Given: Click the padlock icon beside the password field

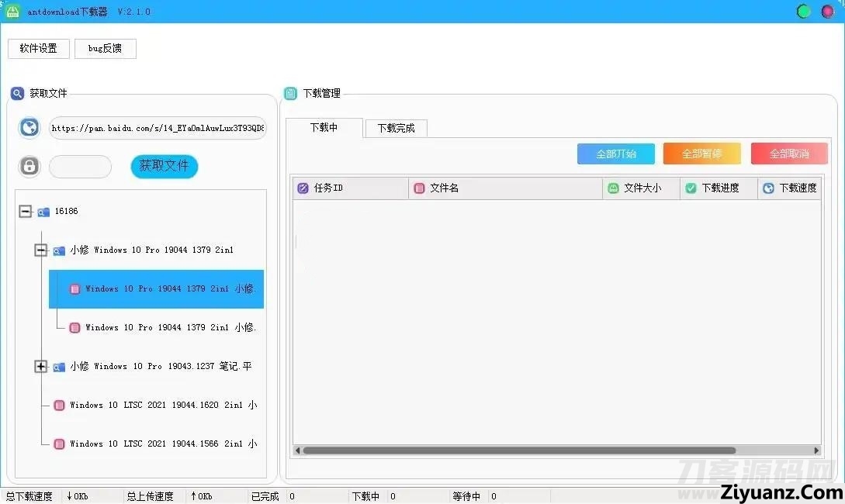Looking at the screenshot, I should click(x=29, y=166).
